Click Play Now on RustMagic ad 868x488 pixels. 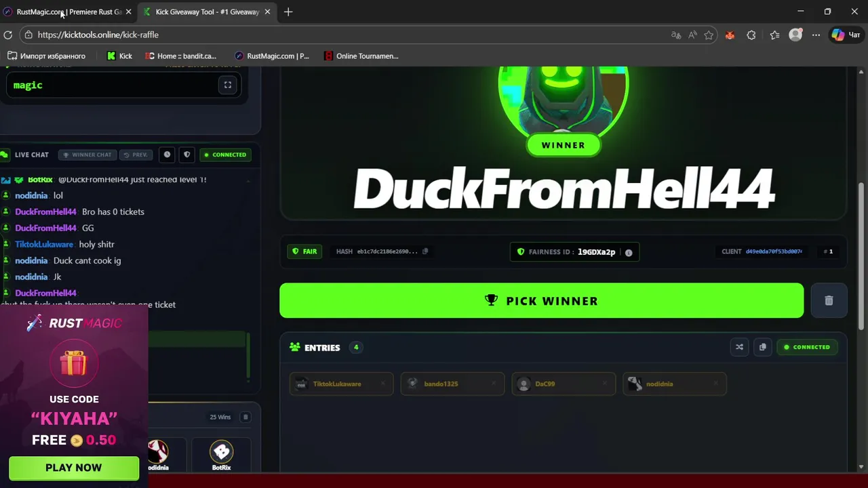coord(74,468)
